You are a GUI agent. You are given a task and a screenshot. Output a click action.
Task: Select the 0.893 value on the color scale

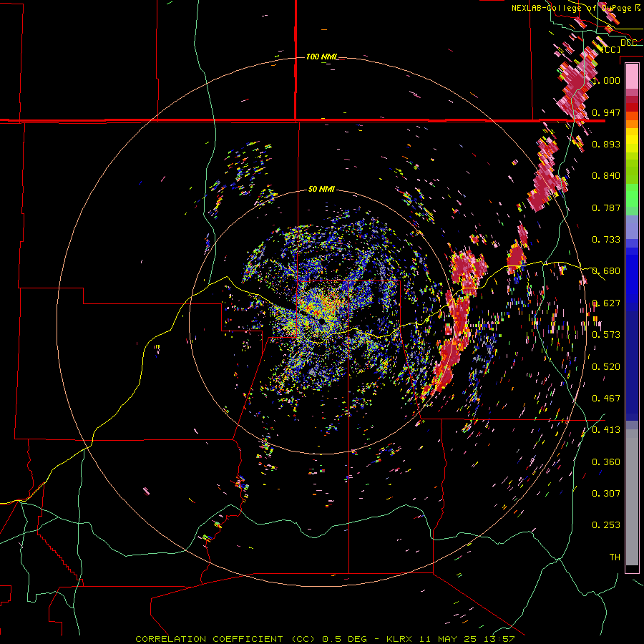pyautogui.click(x=606, y=144)
